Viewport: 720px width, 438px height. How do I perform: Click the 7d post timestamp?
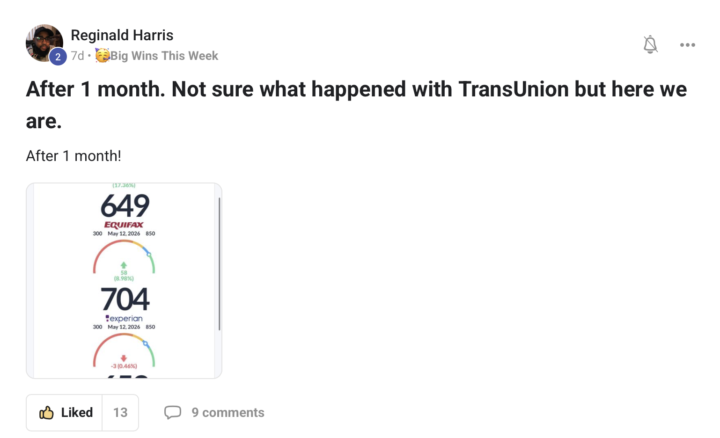[77, 56]
